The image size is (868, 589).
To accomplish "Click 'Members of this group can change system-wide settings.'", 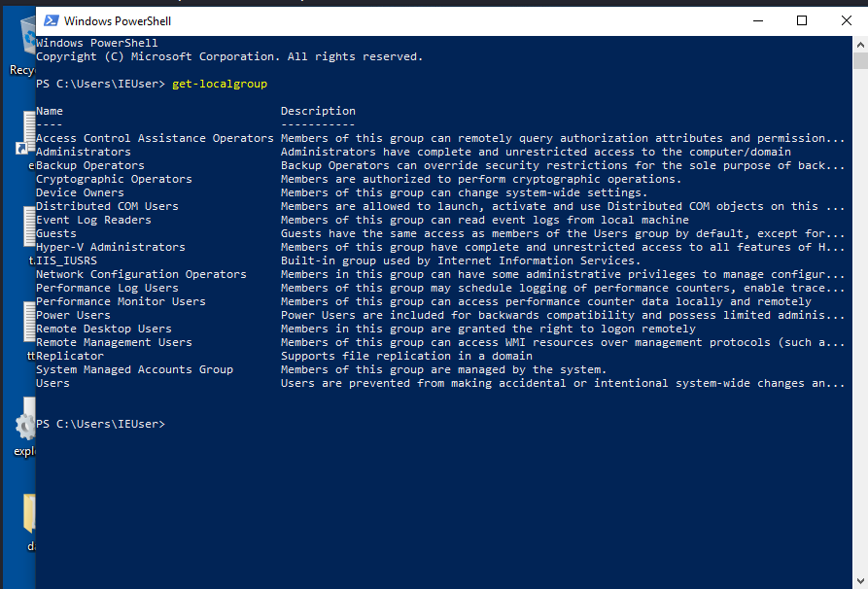I will [x=465, y=192].
